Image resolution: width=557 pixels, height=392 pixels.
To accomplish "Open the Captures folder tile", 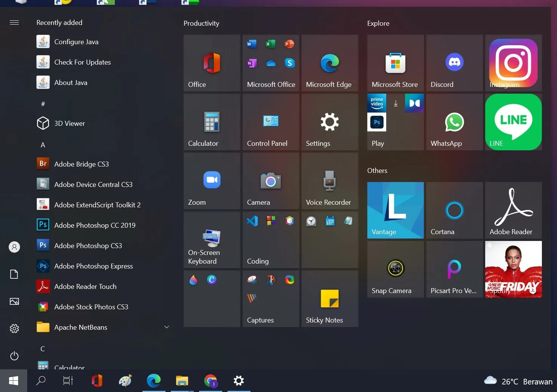I will click(x=271, y=299).
